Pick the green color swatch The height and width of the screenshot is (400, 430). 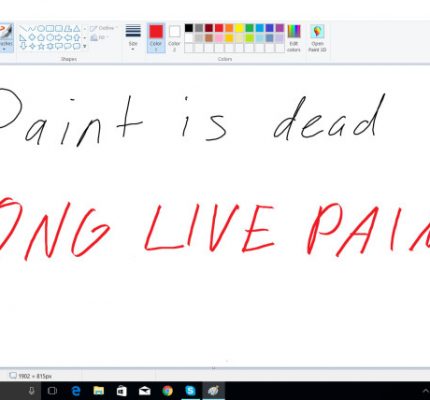pos(249,28)
